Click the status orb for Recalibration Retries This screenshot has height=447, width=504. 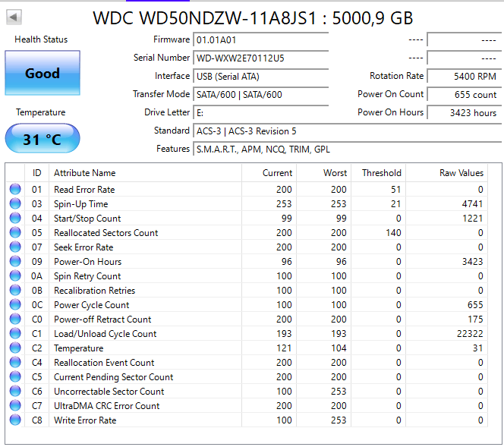coord(15,291)
